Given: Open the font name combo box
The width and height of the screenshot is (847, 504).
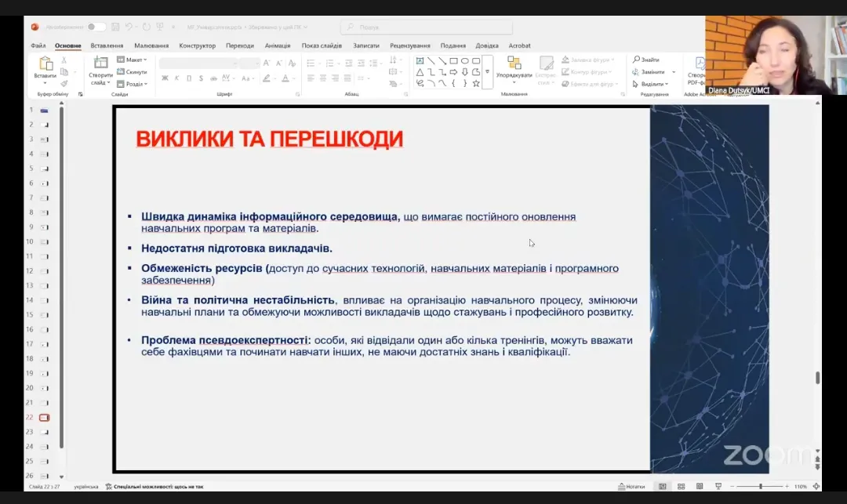Looking at the screenshot, I should click(198, 63).
